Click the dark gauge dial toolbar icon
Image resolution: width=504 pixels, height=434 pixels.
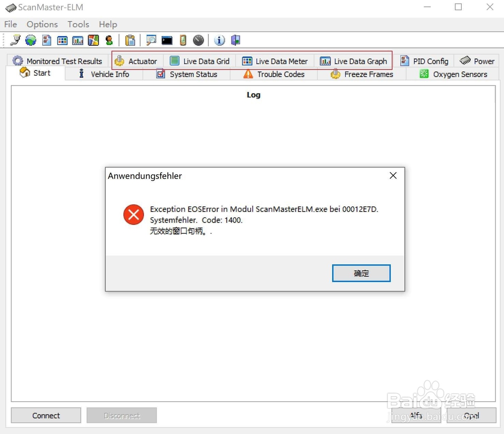coord(198,40)
